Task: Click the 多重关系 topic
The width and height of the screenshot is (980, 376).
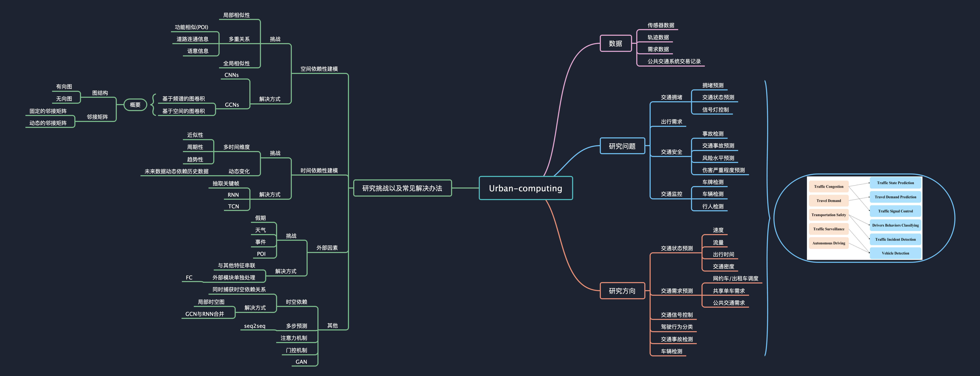Action: click(239, 39)
